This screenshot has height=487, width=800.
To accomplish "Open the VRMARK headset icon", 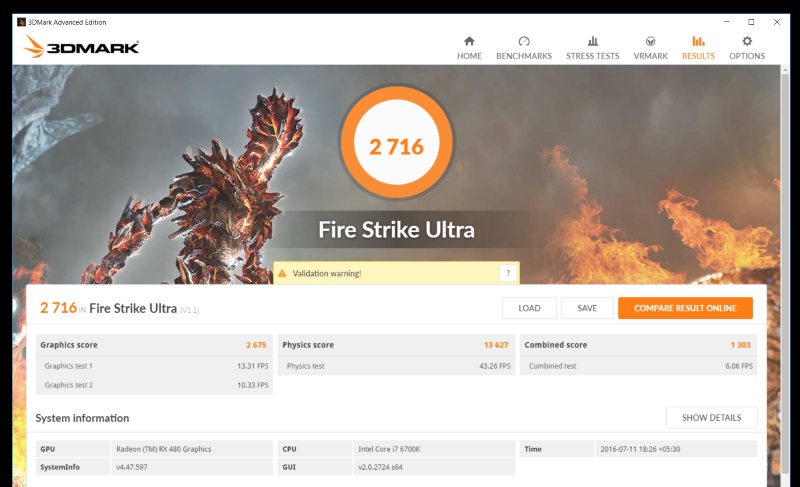I will coord(650,41).
